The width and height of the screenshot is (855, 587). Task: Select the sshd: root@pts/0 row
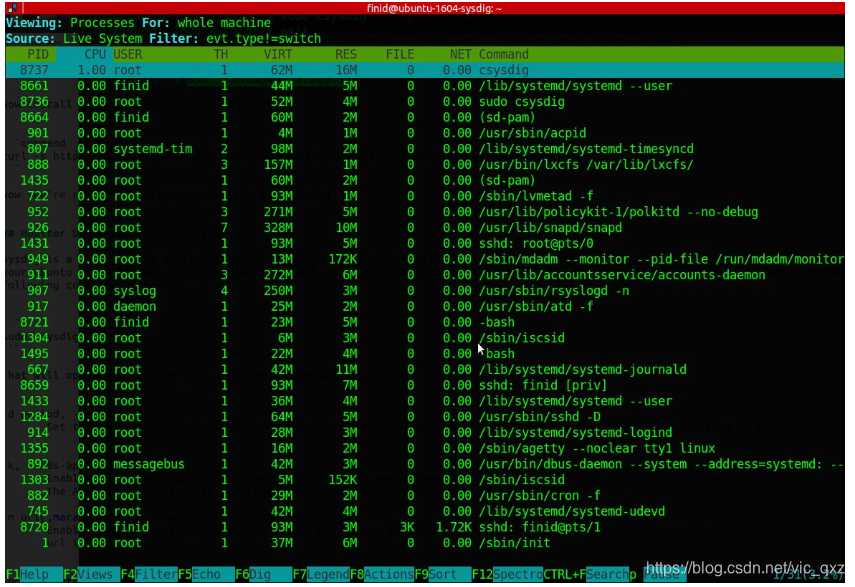(x=425, y=244)
